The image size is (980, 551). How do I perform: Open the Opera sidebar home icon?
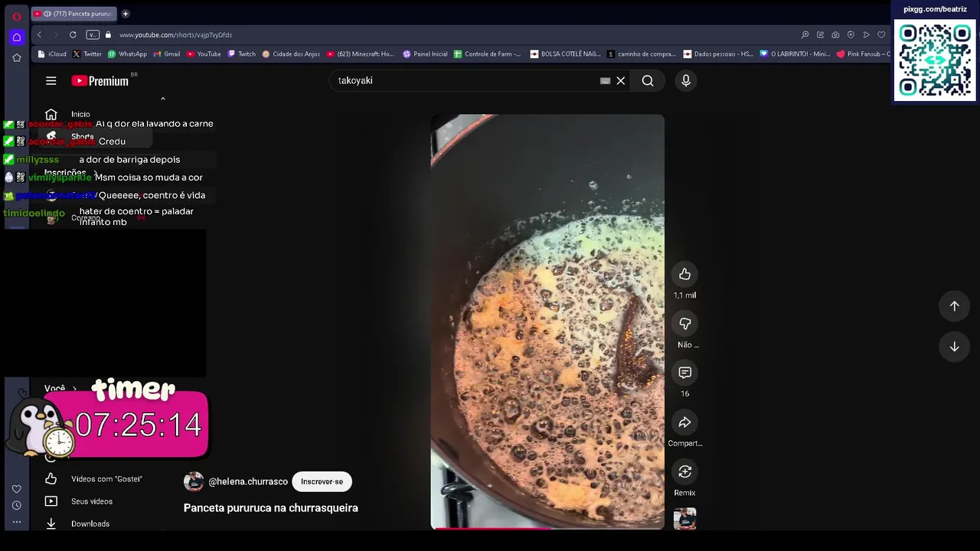coord(16,37)
